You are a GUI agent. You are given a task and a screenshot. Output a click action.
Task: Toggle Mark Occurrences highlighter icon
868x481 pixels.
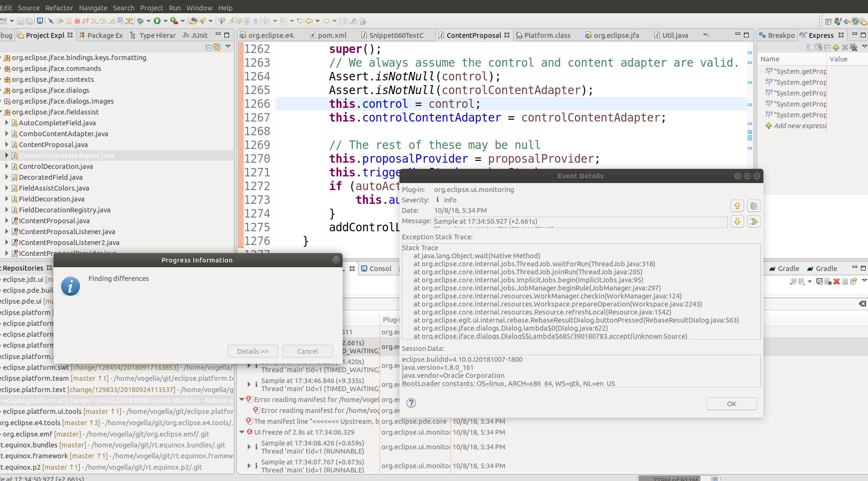pos(230,21)
